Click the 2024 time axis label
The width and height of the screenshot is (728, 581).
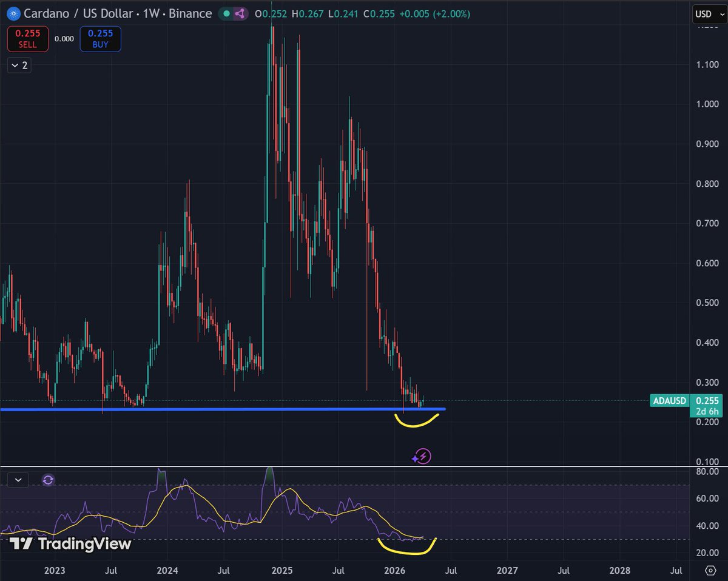(x=167, y=571)
